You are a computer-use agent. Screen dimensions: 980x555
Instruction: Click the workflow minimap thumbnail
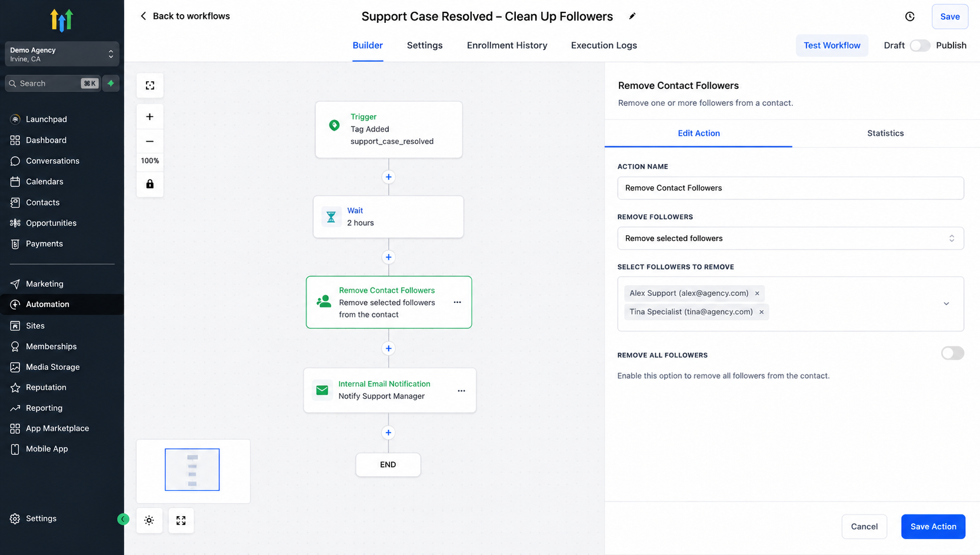(193, 471)
